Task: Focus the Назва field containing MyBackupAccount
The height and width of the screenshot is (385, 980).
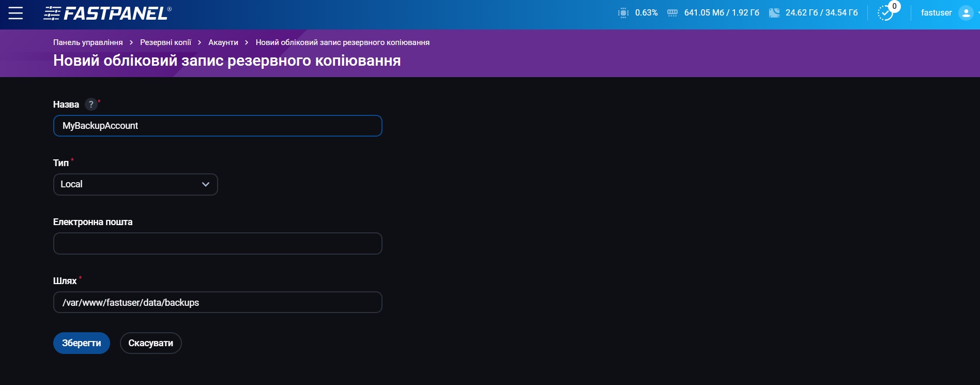Action: coord(218,126)
